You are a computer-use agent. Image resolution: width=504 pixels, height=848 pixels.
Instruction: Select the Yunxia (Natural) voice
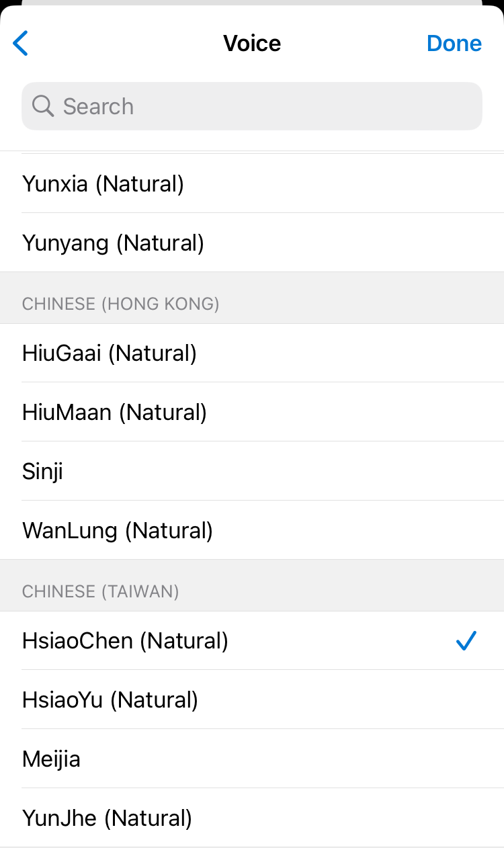103,183
